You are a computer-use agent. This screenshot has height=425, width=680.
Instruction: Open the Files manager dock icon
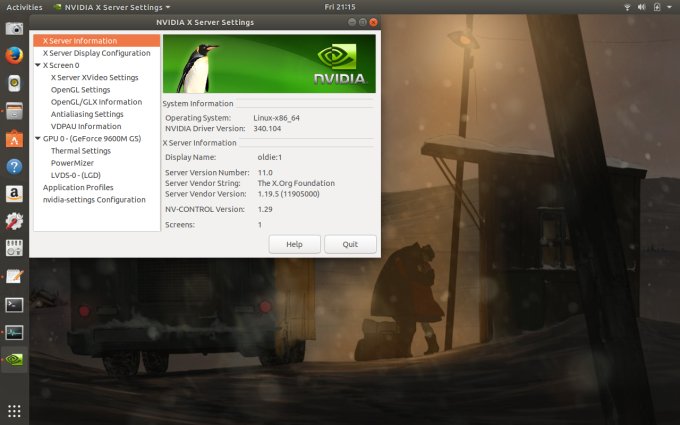click(14, 111)
